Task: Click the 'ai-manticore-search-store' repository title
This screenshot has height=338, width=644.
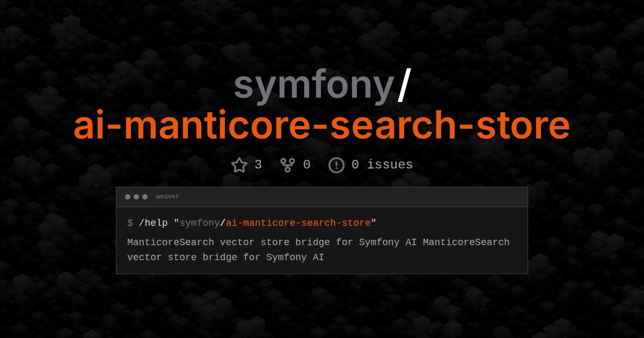Action: (321, 125)
